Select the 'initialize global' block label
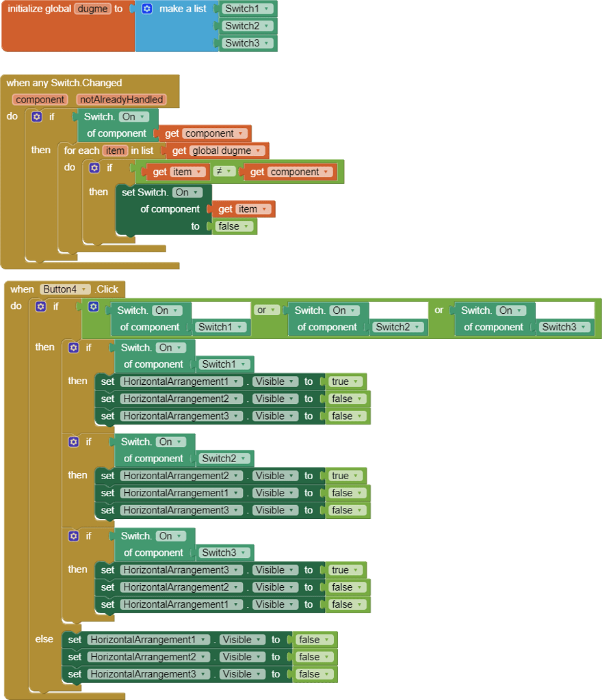The image size is (602, 700). [39, 9]
